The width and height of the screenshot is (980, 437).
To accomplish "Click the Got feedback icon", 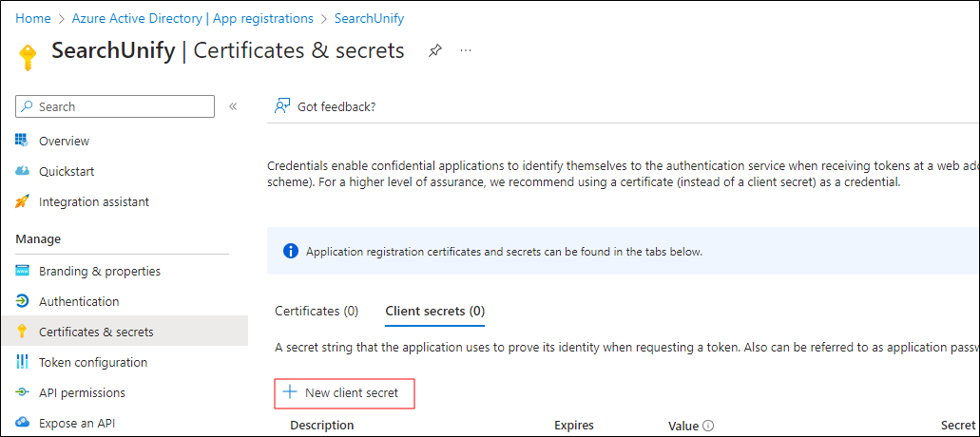I will click(282, 106).
